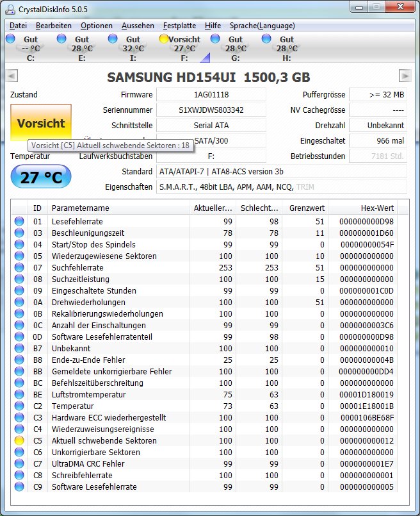Viewport: 420px width, 516px height.
Task: Click the Drehzahl value Unbekannt
Action: point(378,126)
